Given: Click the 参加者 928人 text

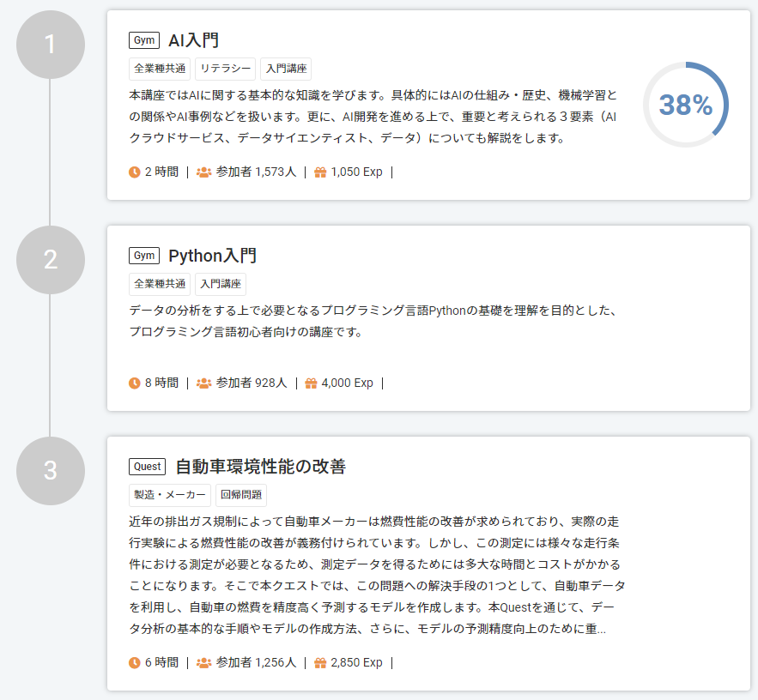Looking at the screenshot, I should [x=252, y=383].
